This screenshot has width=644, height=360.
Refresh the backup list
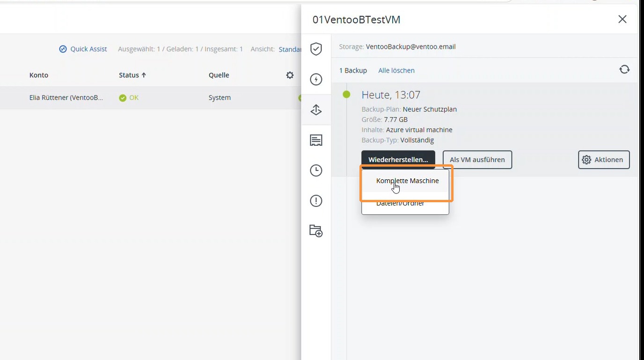click(x=624, y=70)
